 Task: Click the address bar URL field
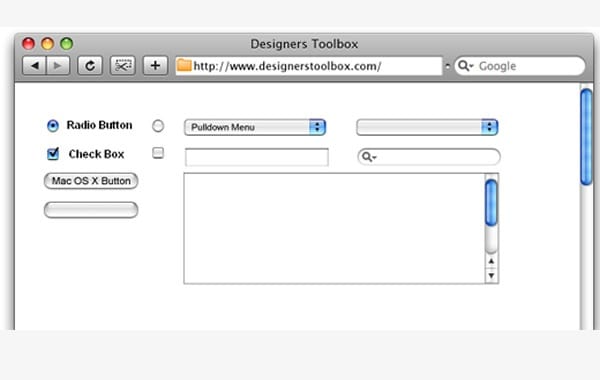pos(309,66)
